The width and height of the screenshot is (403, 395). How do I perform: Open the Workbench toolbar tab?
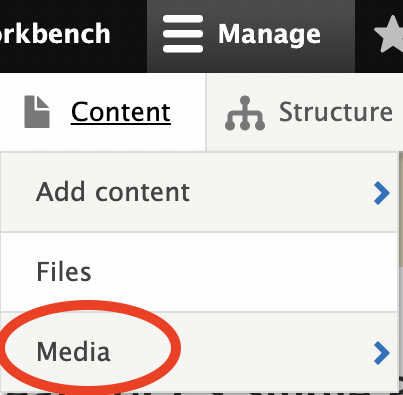click(x=55, y=34)
